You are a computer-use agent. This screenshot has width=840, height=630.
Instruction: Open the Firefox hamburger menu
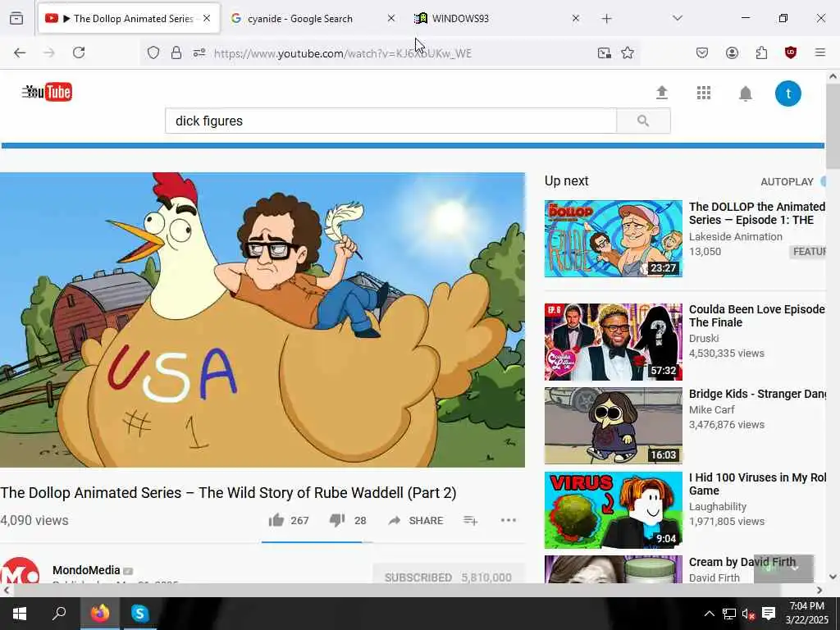[820, 52]
